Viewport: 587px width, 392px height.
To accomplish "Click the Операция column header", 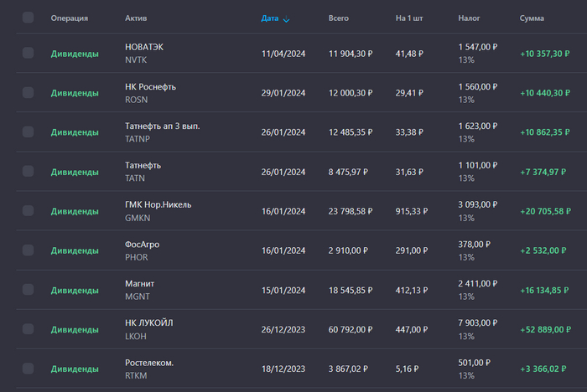I will pyautogui.click(x=69, y=18).
